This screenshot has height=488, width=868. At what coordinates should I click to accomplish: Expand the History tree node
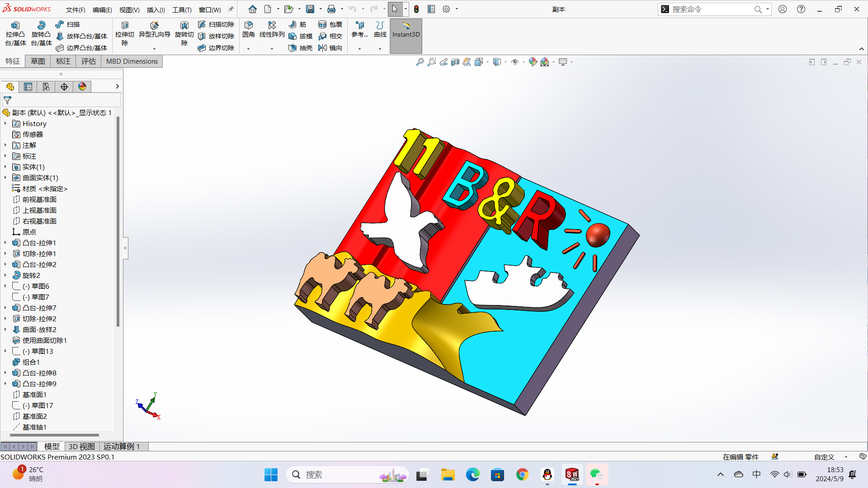5,123
